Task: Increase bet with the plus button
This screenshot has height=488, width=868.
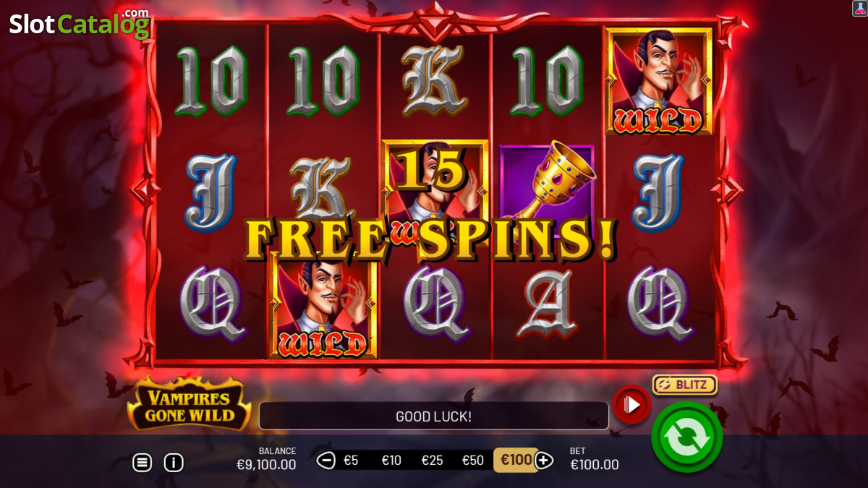Action: [x=544, y=460]
